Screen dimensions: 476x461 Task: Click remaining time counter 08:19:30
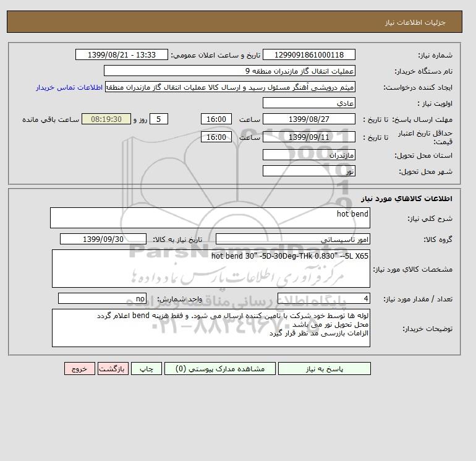[106, 119]
